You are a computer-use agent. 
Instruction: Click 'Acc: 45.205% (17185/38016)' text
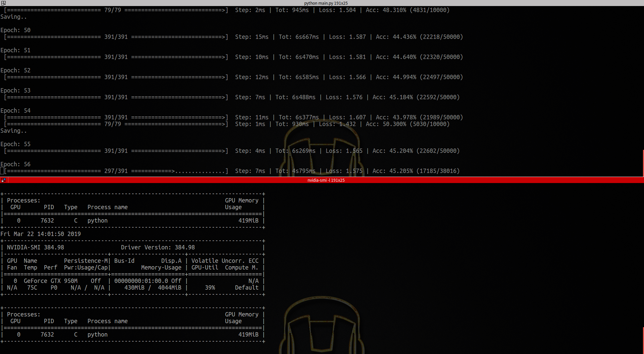[416, 171]
